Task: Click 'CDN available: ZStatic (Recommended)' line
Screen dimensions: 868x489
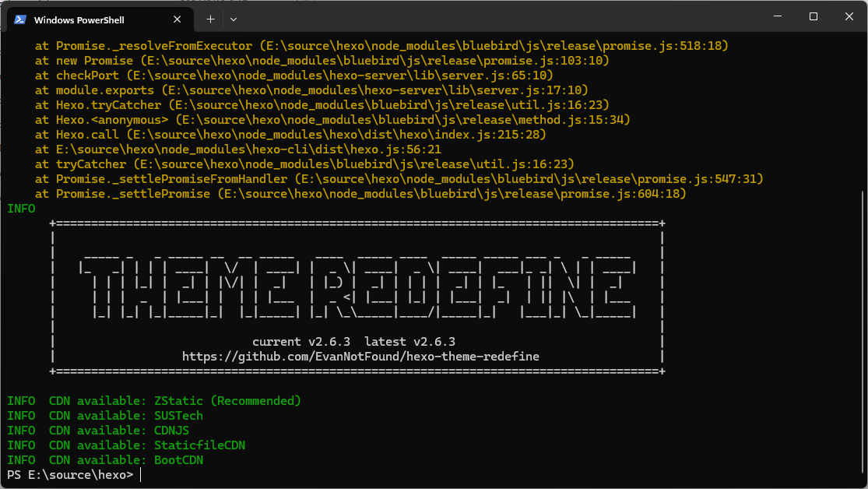Action: (154, 401)
